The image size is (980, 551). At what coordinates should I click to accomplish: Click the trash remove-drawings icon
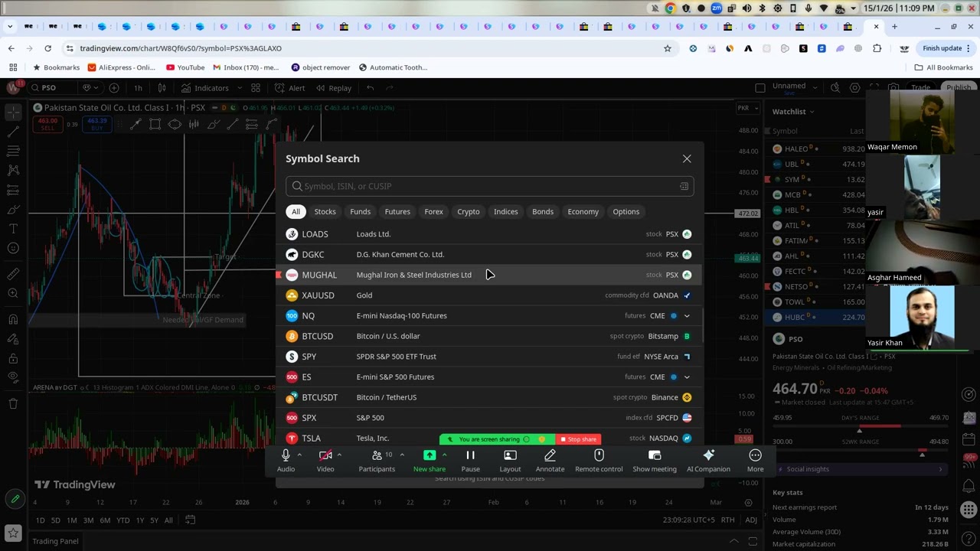pos(13,403)
